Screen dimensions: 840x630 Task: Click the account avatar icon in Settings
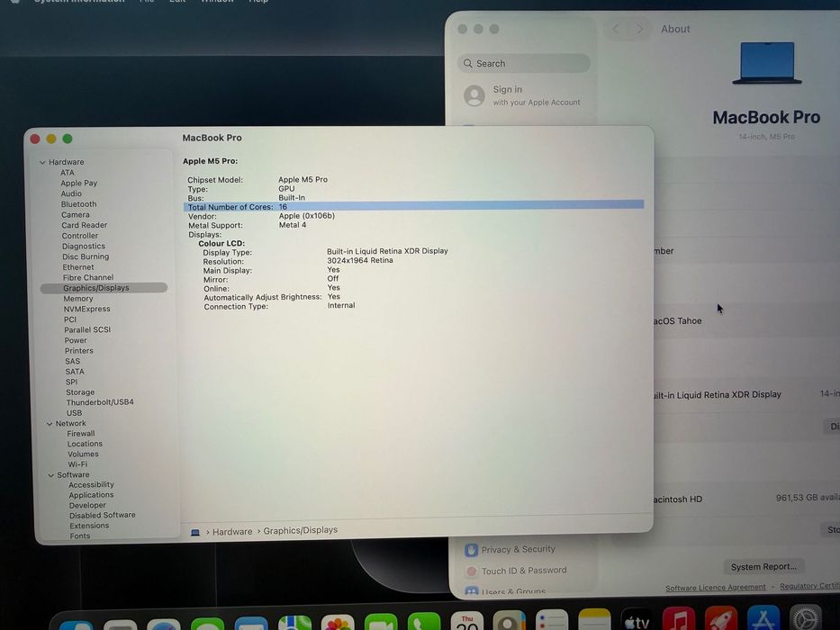tap(474, 96)
